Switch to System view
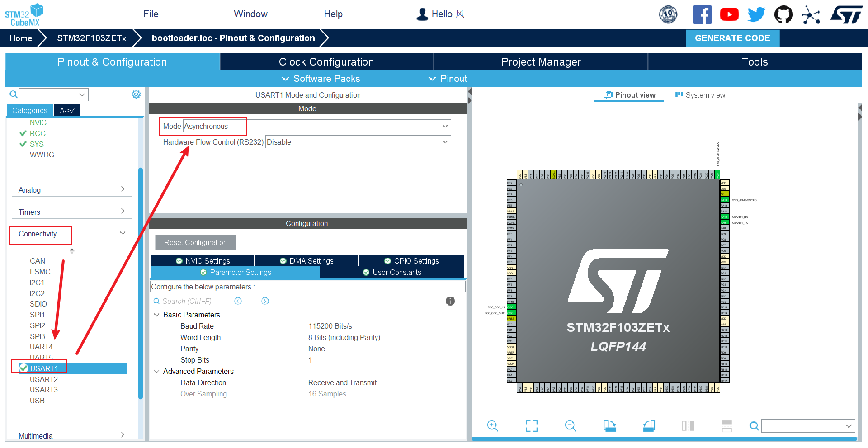Image resolution: width=868 pixels, height=448 pixels. (700, 95)
